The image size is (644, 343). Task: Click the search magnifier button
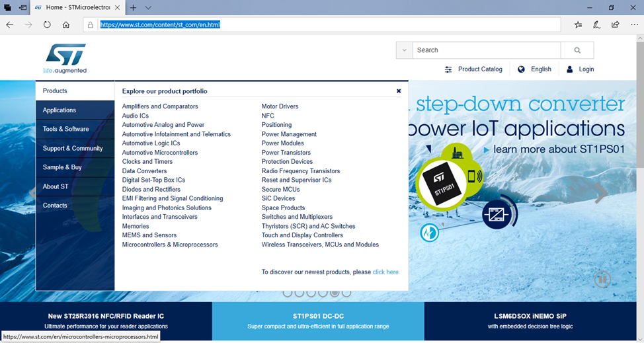577,50
